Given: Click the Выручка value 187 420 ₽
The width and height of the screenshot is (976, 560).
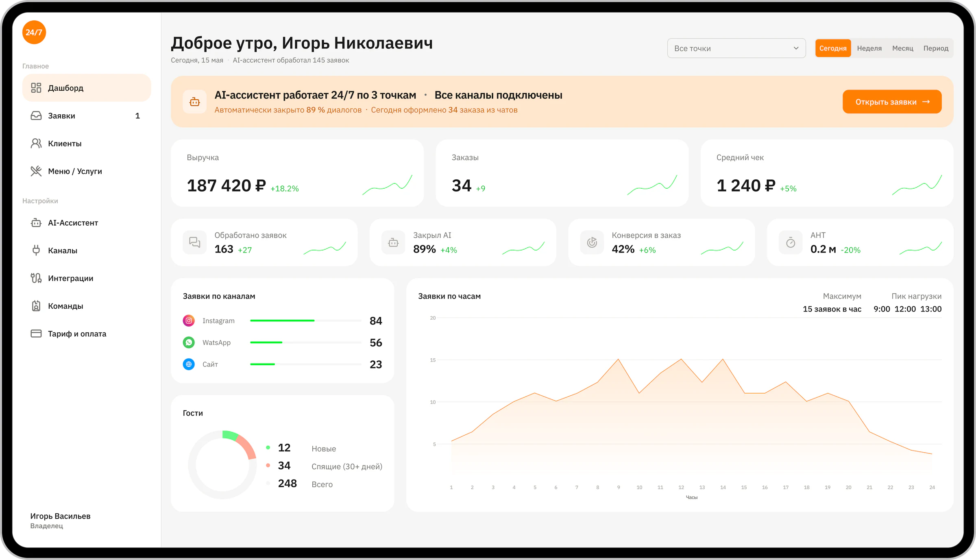Looking at the screenshot, I should [x=226, y=185].
